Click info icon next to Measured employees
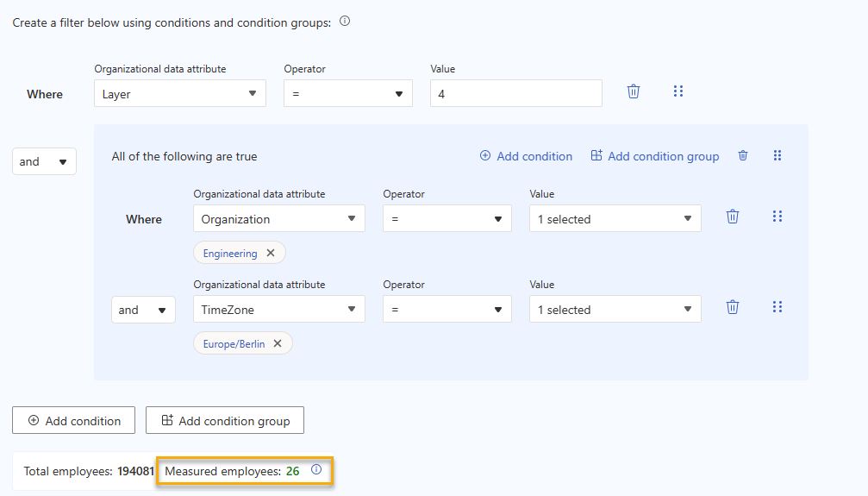868x496 pixels. (316, 470)
